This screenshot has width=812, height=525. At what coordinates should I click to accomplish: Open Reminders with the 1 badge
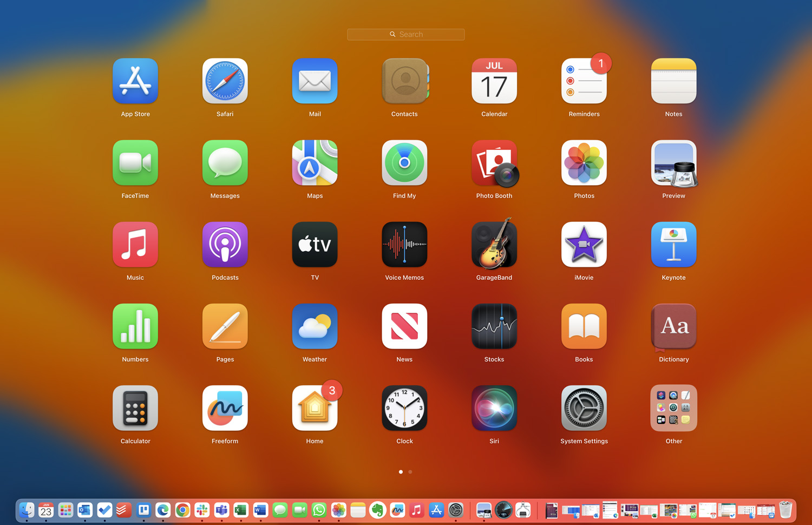pos(584,81)
